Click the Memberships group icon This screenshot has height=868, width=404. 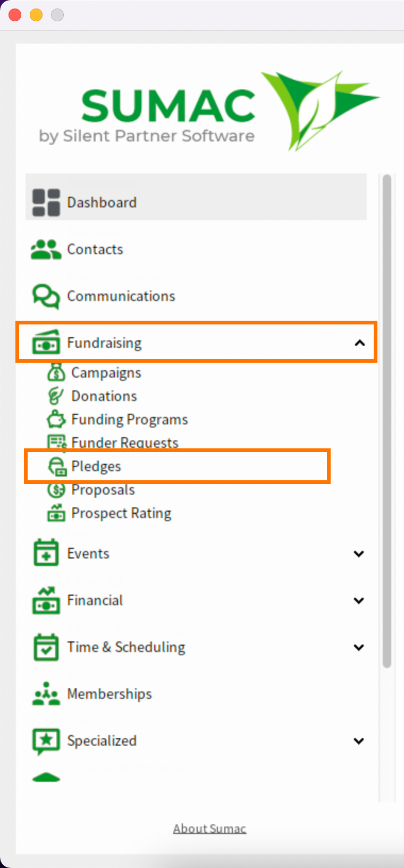click(x=46, y=694)
